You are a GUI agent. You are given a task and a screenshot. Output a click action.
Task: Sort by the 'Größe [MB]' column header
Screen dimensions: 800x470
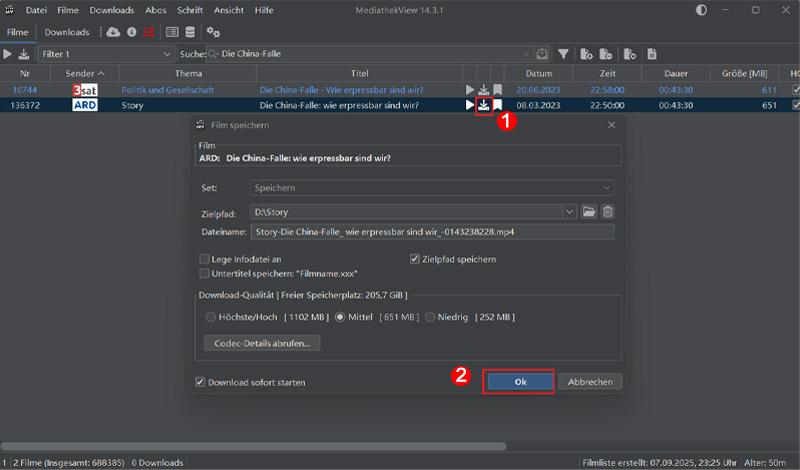pyautogui.click(x=744, y=73)
